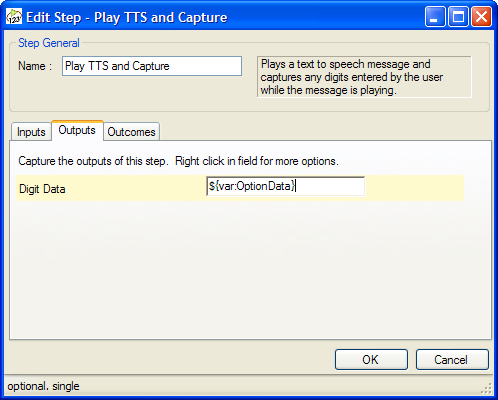Minimize the Edit Step window
498x400 pixels.
435,17
